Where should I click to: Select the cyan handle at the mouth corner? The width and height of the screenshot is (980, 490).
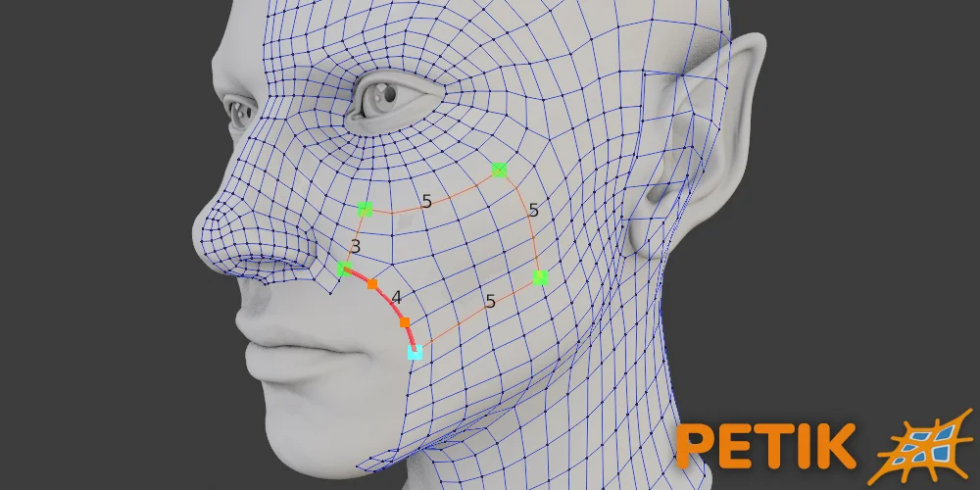pos(415,352)
